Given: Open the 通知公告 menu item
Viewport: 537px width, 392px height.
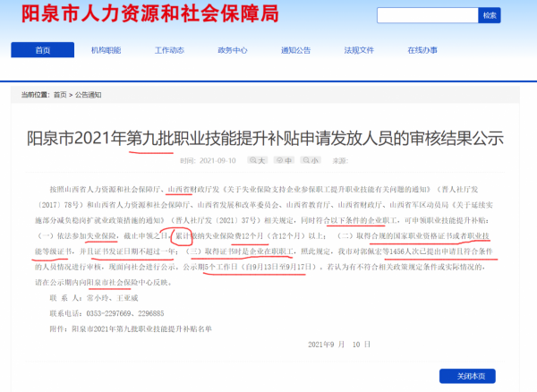Looking at the screenshot, I should [x=295, y=50].
